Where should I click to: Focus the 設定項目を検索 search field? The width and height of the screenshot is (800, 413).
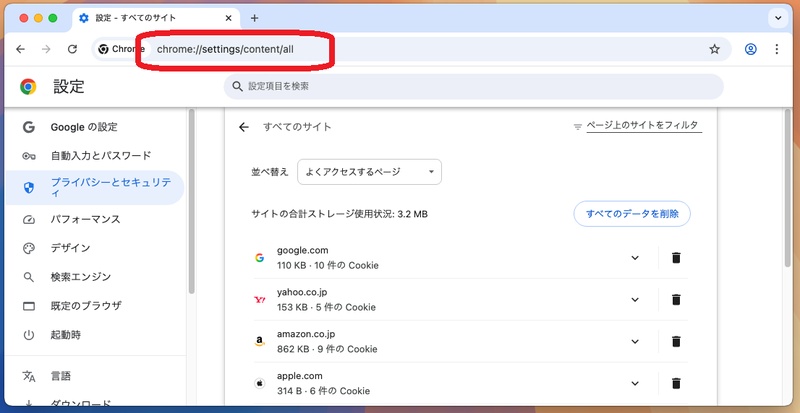pyautogui.click(x=473, y=86)
